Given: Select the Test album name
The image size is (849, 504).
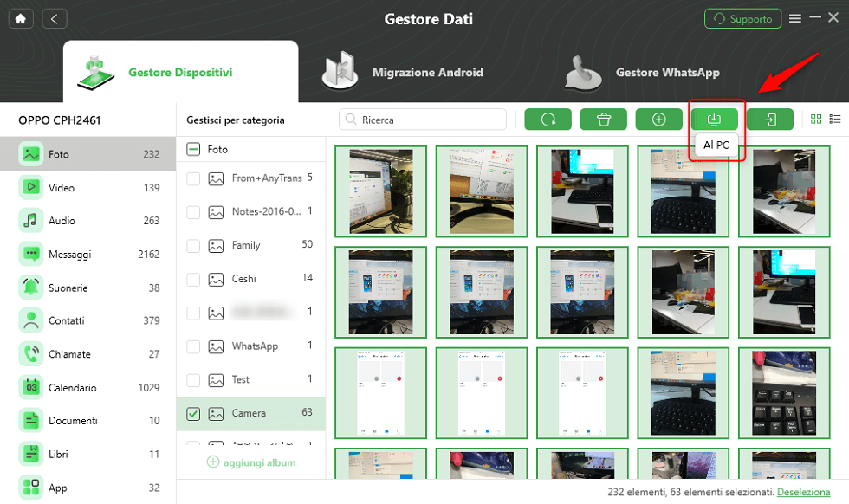Looking at the screenshot, I should 241,379.
